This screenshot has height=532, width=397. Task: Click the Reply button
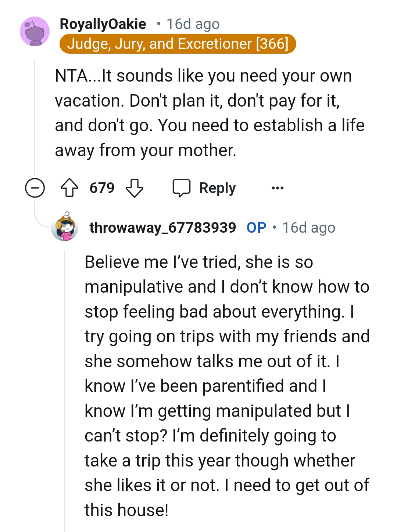click(x=217, y=188)
